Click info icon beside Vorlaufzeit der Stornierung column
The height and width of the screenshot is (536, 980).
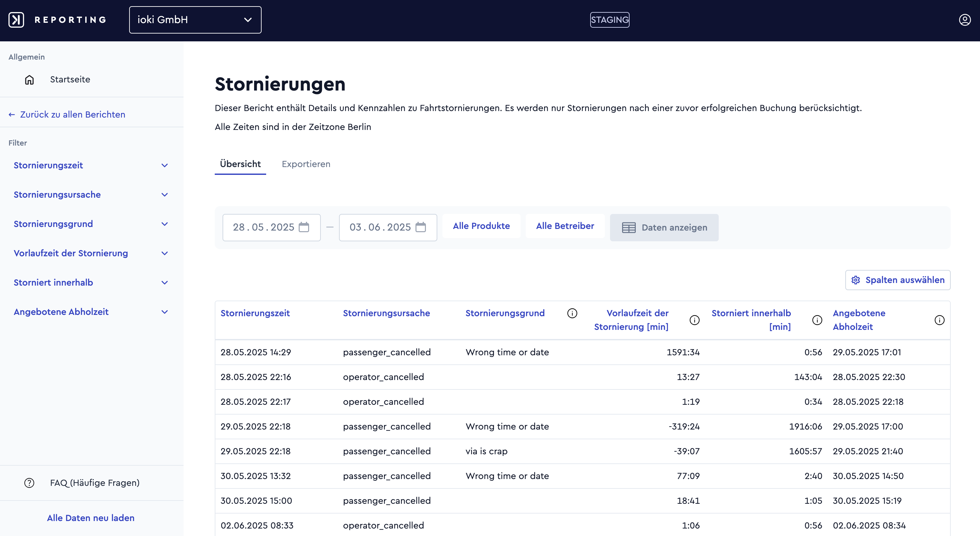[x=695, y=320]
